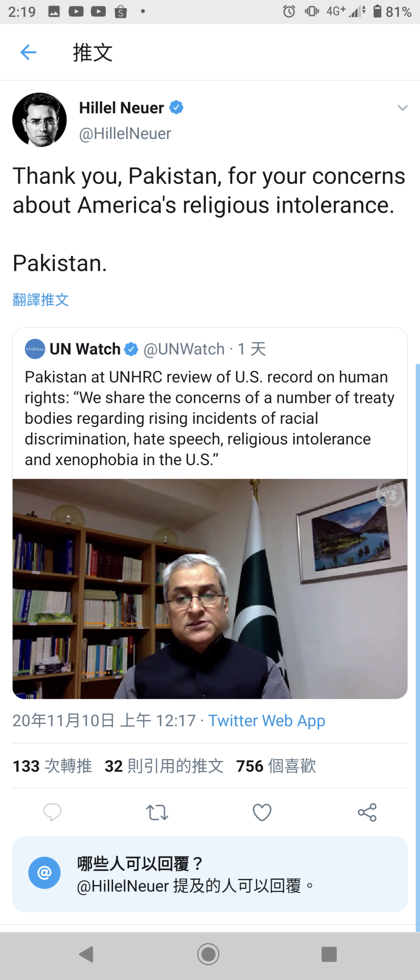Tap Android home circle button
Viewport: 420px width, 980px height.
pyautogui.click(x=208, y=954)
